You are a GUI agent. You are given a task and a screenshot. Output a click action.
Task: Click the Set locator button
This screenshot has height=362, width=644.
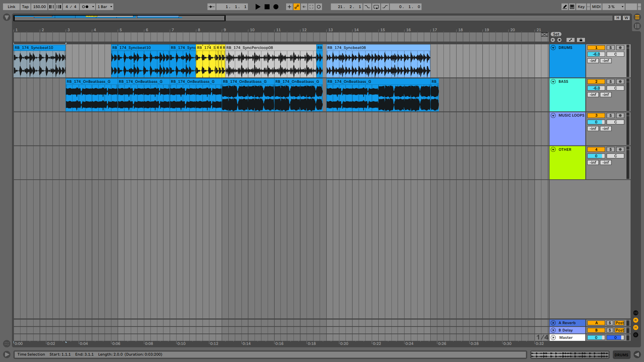[x=556, y=34]
